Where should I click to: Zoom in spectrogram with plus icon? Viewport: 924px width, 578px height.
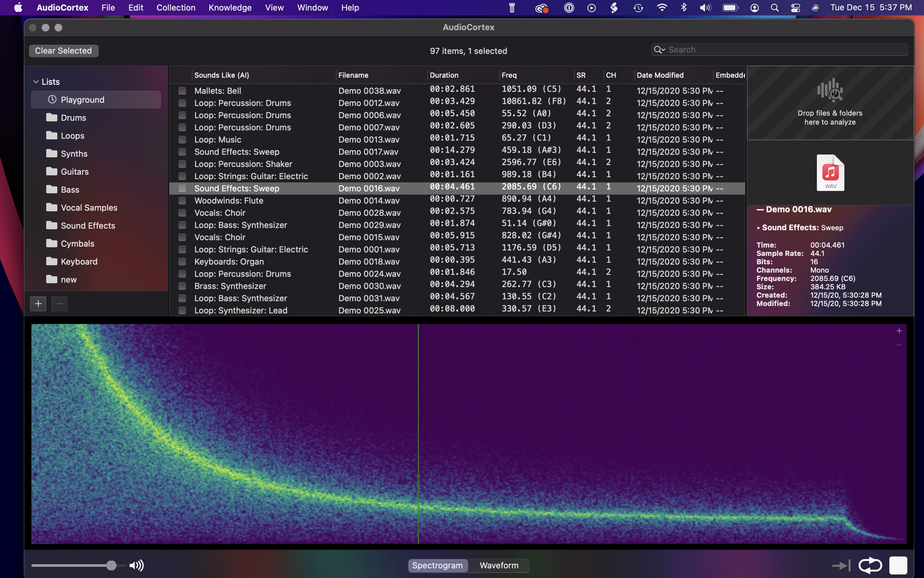tap(899, 331)
